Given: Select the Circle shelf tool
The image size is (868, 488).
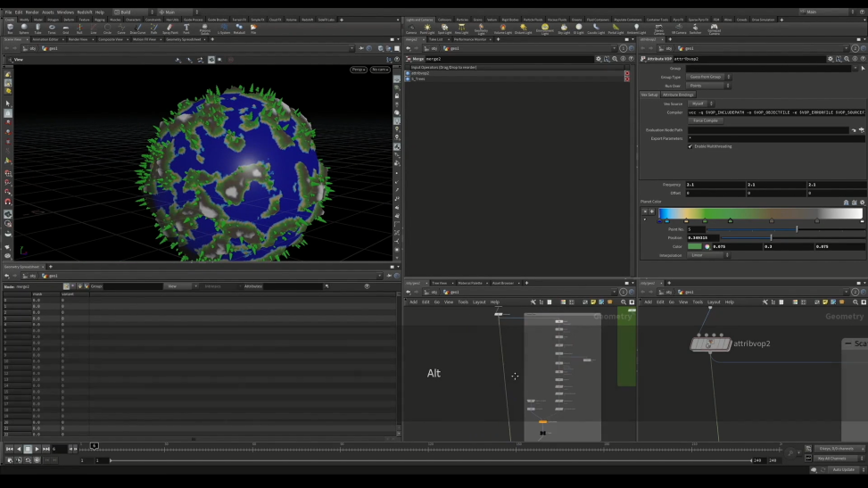Looking at the screenshot, I should point(107,29).
